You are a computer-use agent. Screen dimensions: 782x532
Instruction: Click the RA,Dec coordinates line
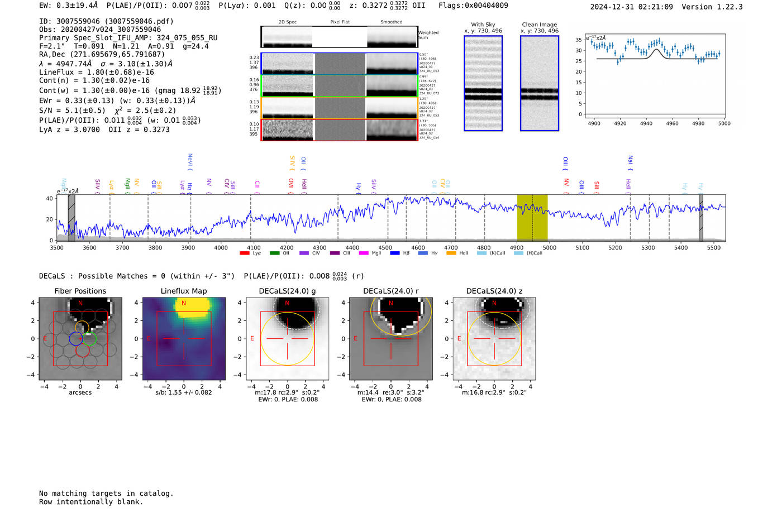102,54
